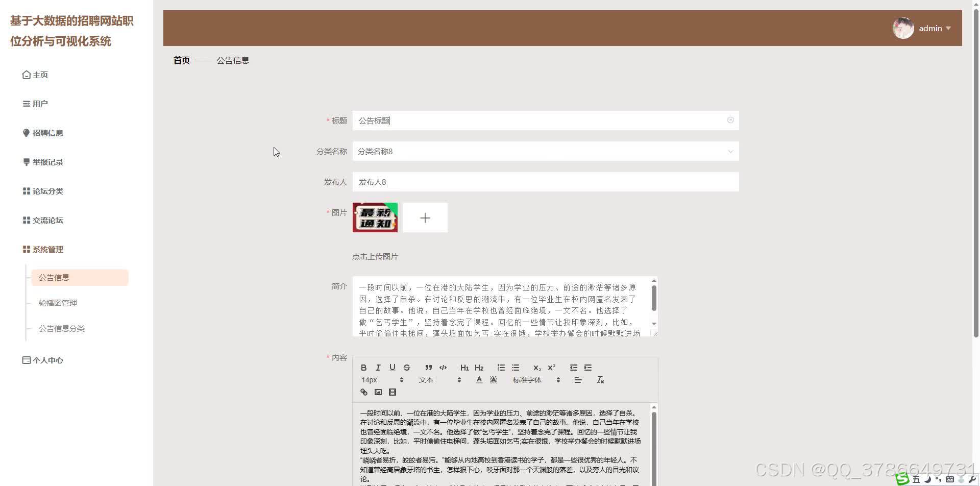
Task: Expand the 分类名称 category dropdown
Action: [x=545, y=151]
